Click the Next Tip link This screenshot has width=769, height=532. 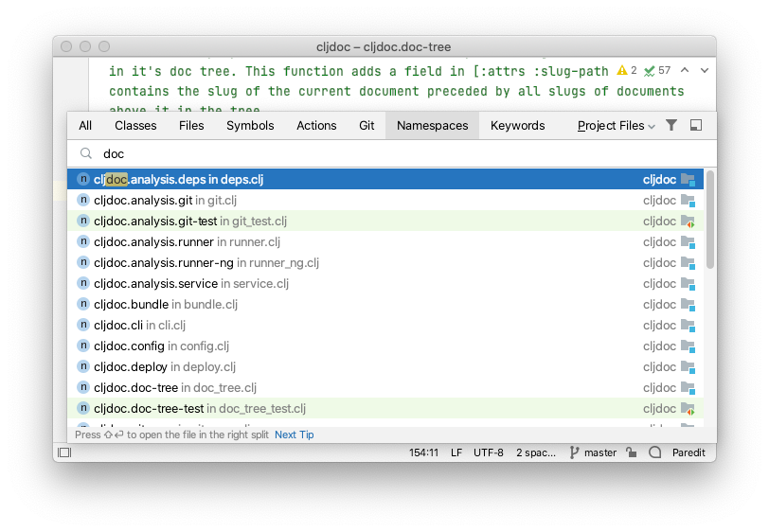click(x=295, y=434)
